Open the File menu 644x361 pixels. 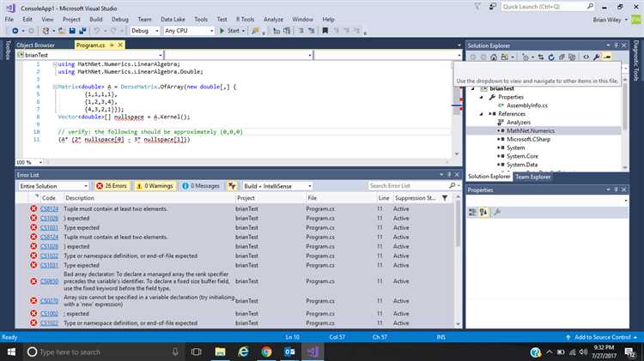9,19
